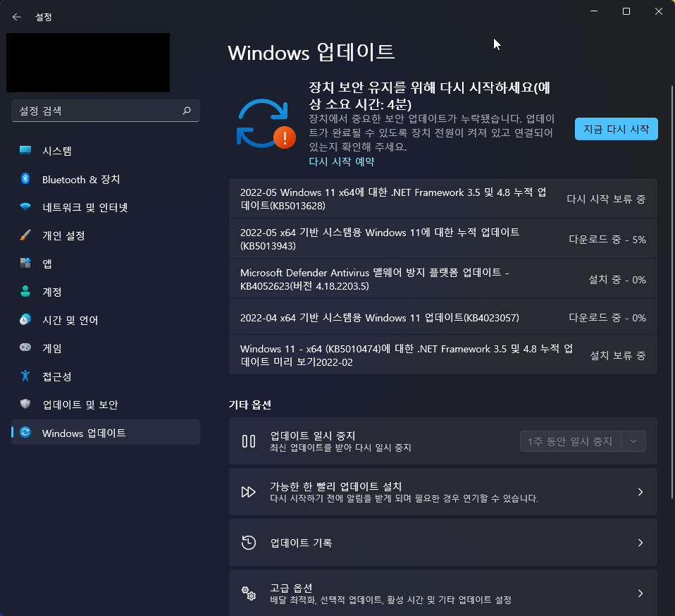Screen dimensions: 675x616
Task: Click the 개인 설정 paintbrush icon
Action: pos(25,235)
